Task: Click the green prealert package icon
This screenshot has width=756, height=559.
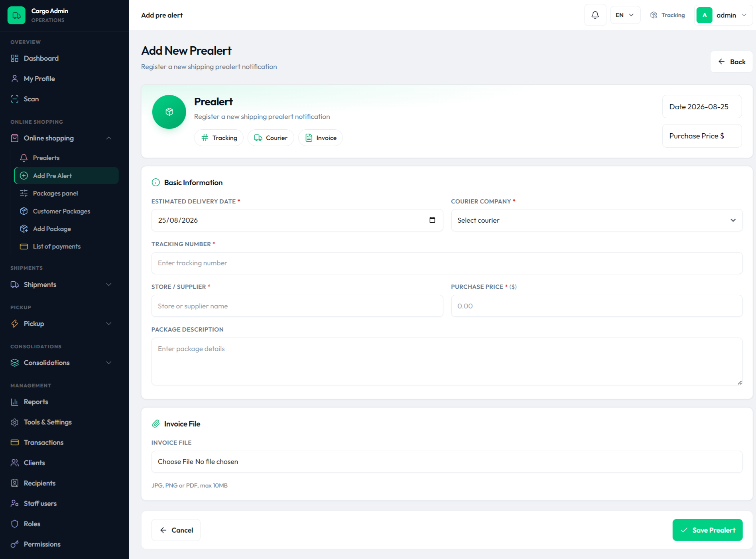Action: pyautogui.click(x=169, y=112)
